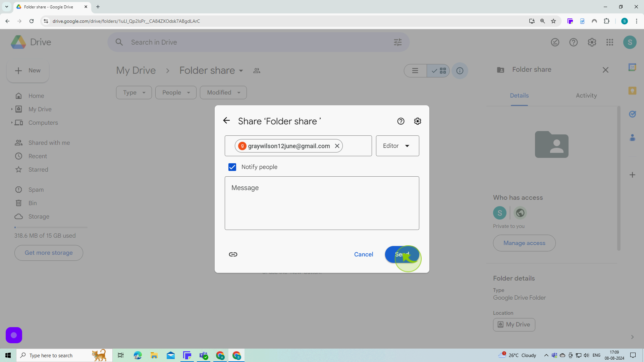Click the Message input field
Image resolution: width=644 pixels, height=362 pixels.
pos(322,203)
